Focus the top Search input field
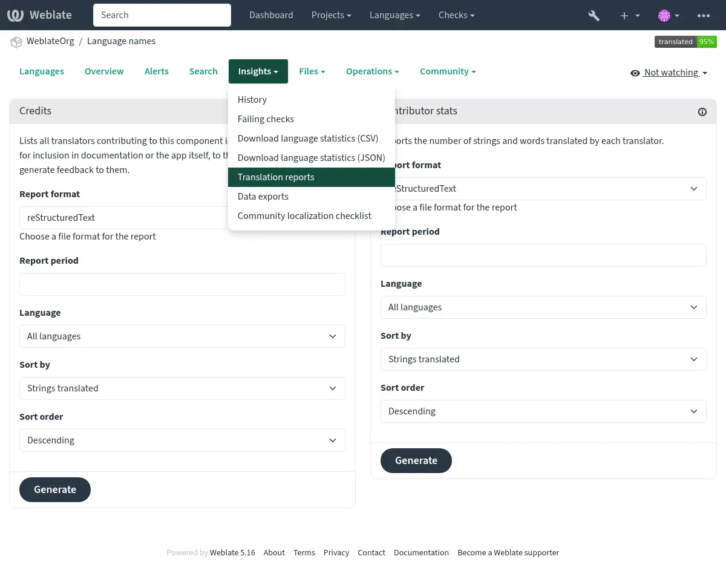Screen dimensions: 726x588 [162, 15]
